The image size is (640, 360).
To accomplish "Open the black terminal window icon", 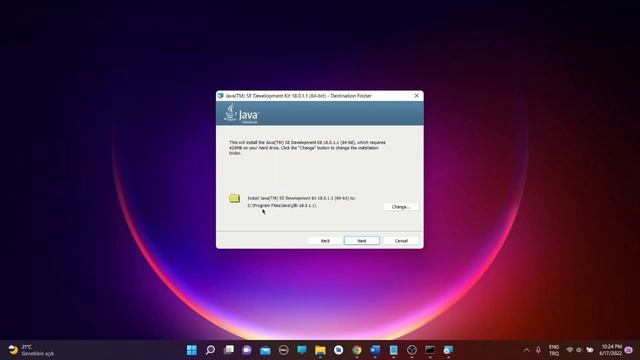I will (430, 350).
